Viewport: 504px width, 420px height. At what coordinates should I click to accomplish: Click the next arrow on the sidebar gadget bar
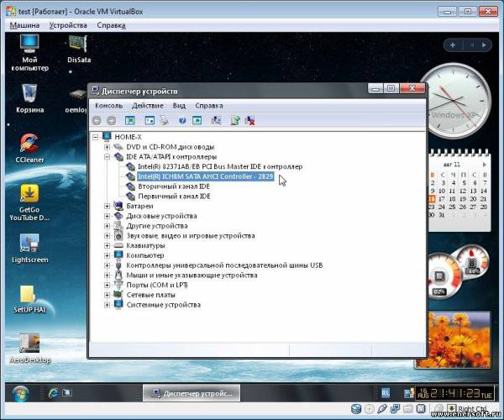click(484, 45)
